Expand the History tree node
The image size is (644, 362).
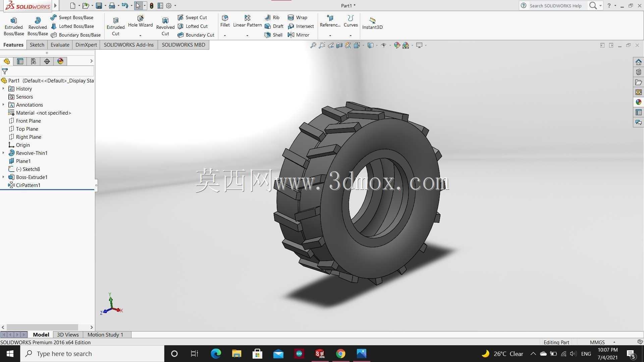point(3,88)
